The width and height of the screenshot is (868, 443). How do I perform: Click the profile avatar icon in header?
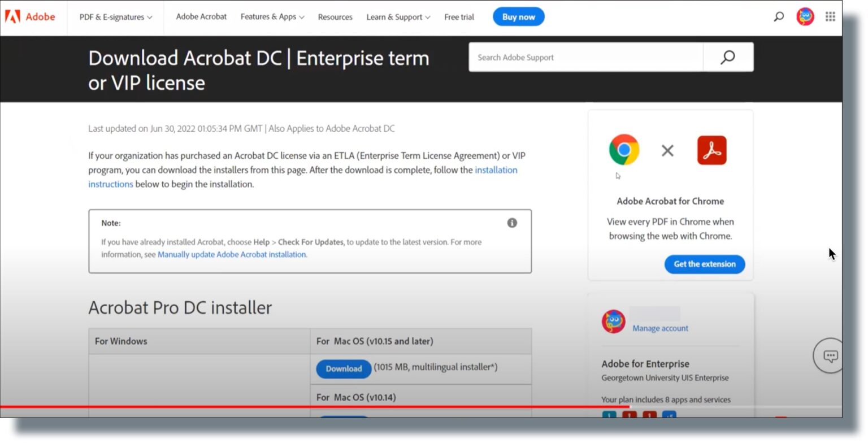[x=805, y=16]
